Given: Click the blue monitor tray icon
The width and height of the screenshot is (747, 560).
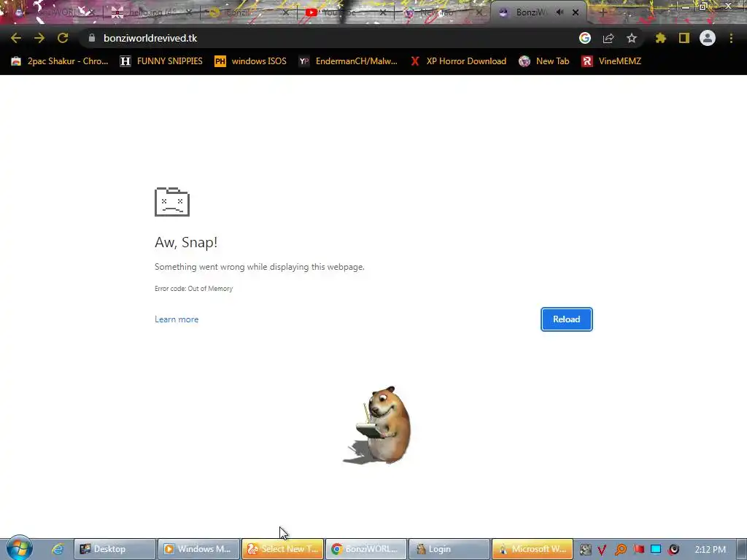Looking at the screenshot, I should [656, 550].
